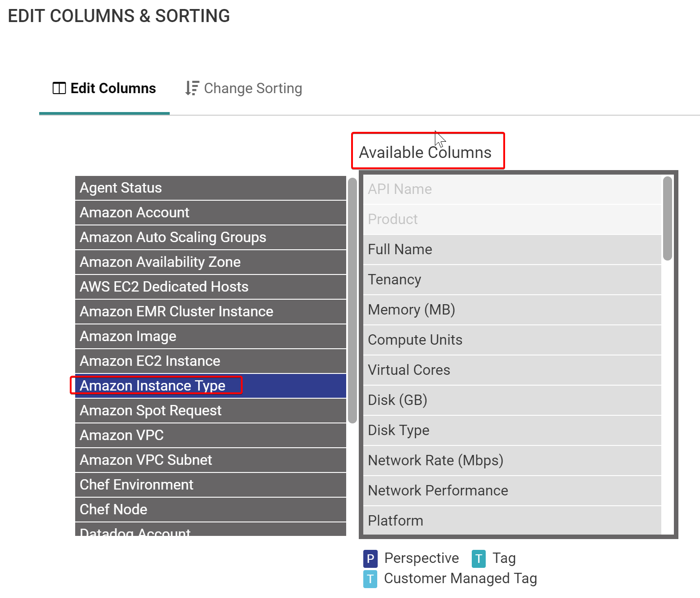Pick Virtual Cores from available columns
Viewport: 700px width, 598px height.
(x=512, y=370)
